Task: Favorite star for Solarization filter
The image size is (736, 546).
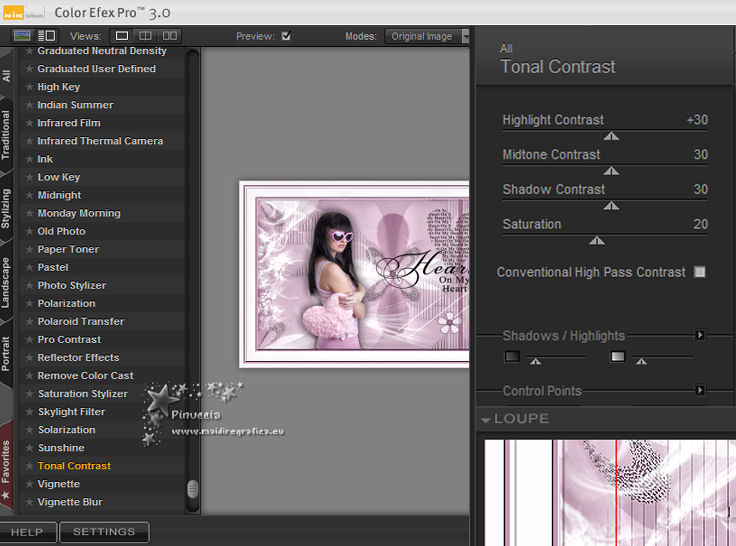Action: (30, 430)
